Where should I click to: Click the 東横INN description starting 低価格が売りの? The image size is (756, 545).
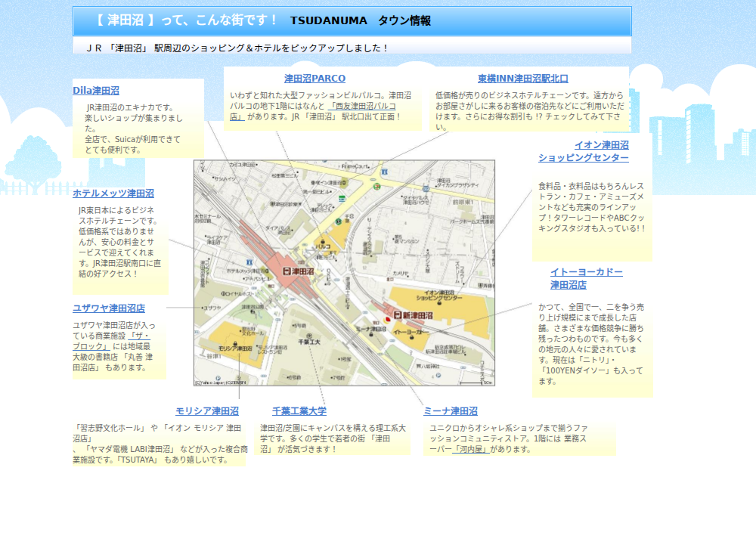(529, 111)
